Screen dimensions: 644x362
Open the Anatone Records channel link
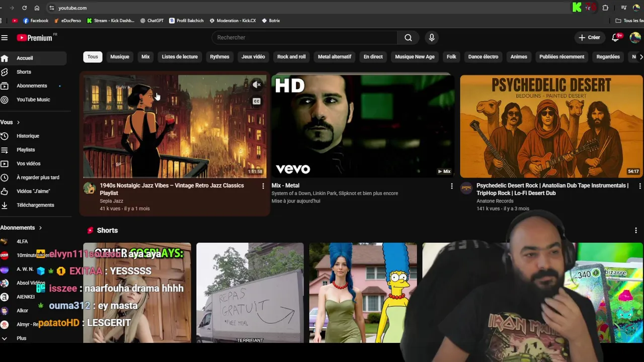pyautogui.click(x=495, y=201)
